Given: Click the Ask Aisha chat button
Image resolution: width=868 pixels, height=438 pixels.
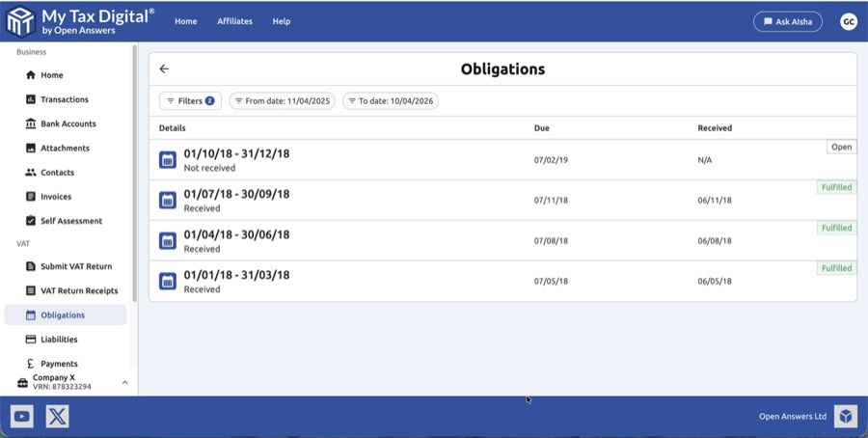Looking at the screenshot, I should coord(788,21).
